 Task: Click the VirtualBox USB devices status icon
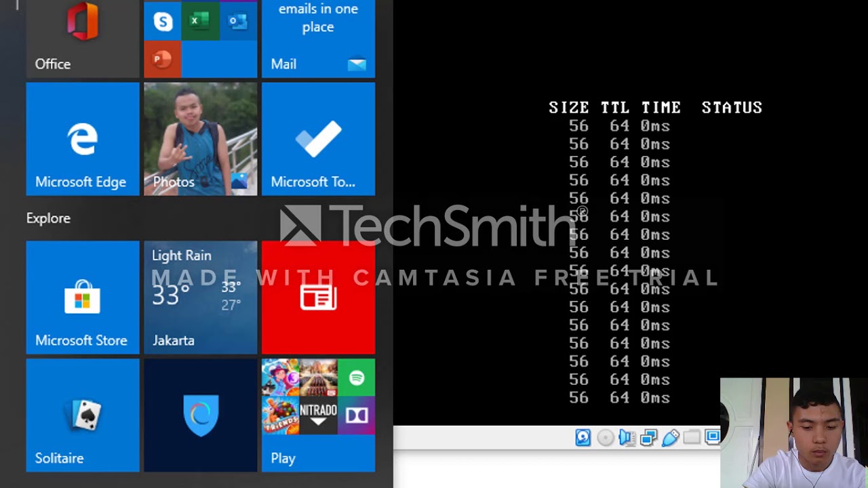coord(670,438)
